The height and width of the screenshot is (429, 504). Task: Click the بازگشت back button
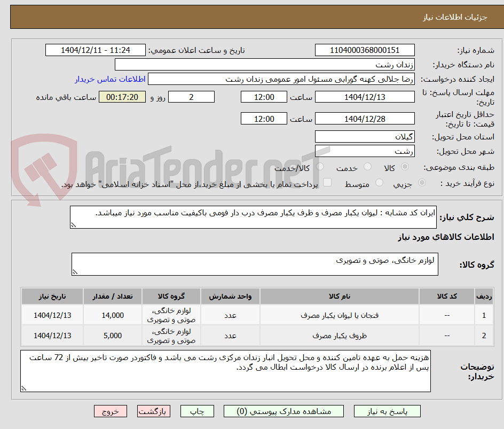pos(153,411)
